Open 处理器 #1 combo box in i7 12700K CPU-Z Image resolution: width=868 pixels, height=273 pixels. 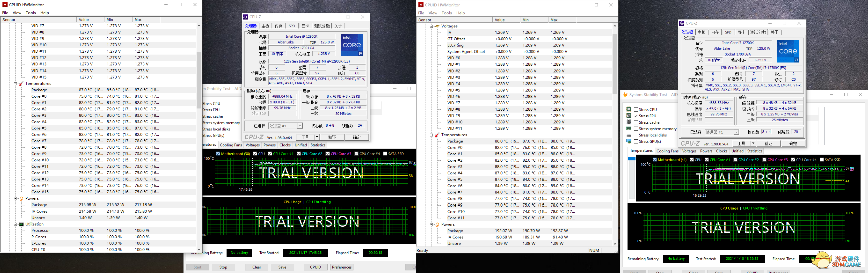tap(721, 132)
